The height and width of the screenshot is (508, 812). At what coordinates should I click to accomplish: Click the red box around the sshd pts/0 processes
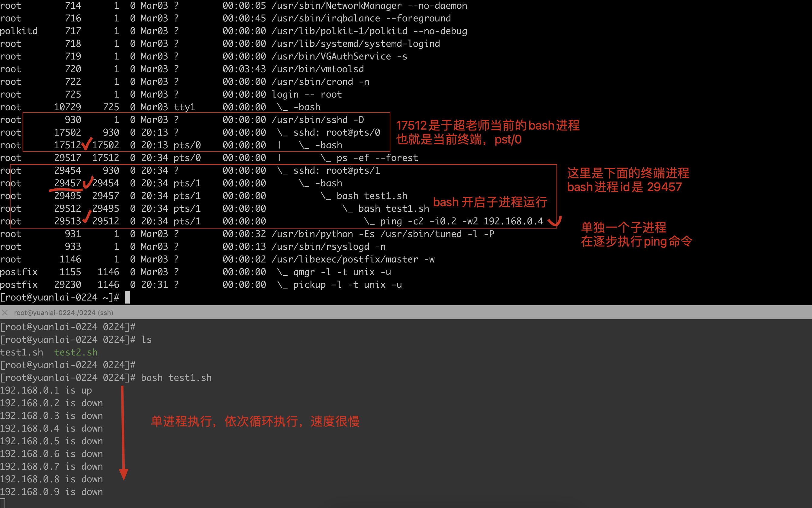tap(205, 132)
